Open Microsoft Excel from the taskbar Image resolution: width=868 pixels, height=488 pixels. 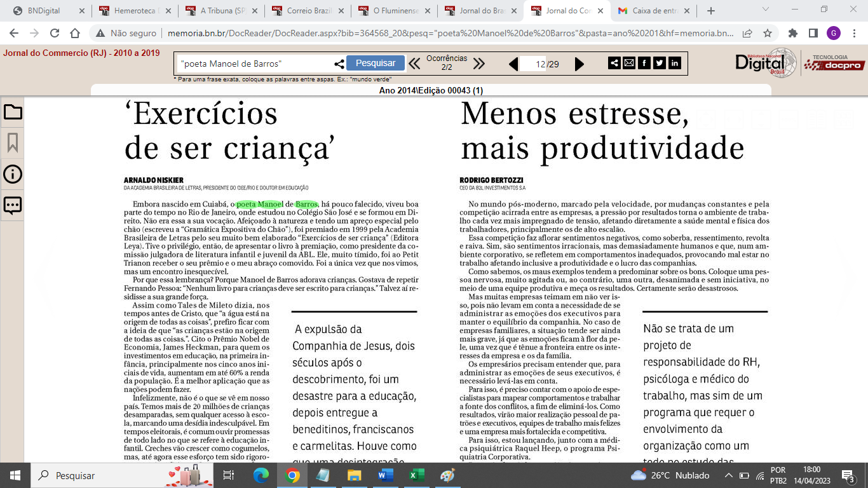(x=417, y=475)
